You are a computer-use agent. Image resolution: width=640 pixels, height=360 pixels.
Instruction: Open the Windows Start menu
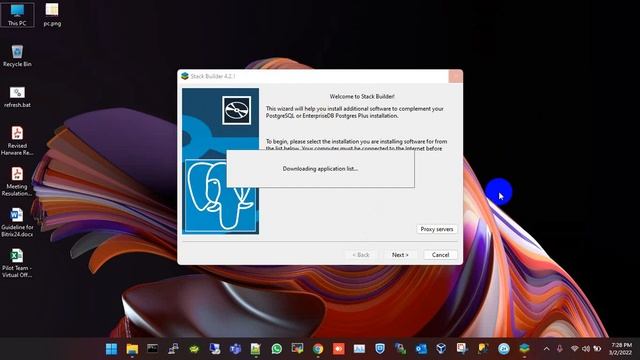point(111,349)
